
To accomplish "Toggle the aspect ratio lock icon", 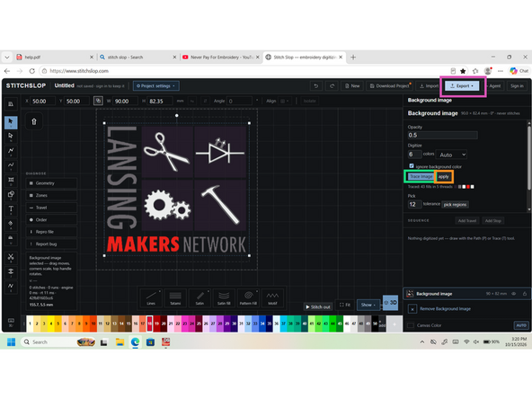I will tap(98, 101).
